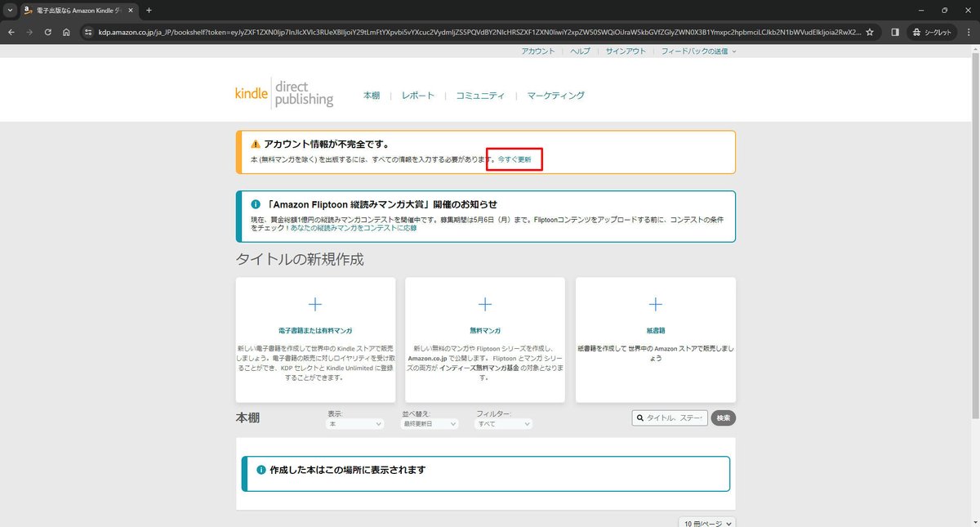Screen dimensions: 980x527
Task: Close the Amazon Kindle browser tab
Action: click(x=129, y=10)
